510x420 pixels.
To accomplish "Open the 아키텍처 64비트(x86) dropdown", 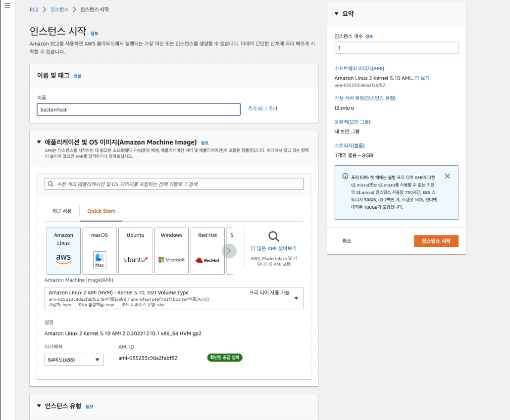I will click(74, 360).
